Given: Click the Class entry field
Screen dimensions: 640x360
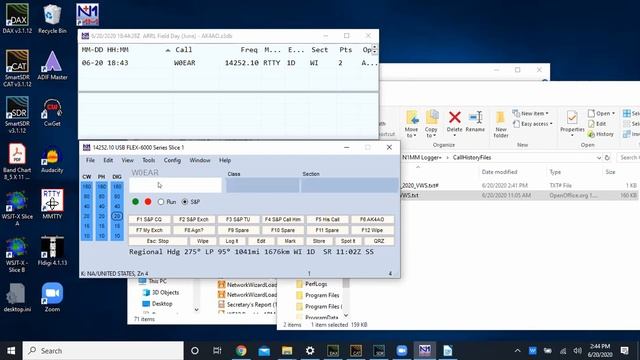Looking at the screenshot, I should (x=262, y=185).
